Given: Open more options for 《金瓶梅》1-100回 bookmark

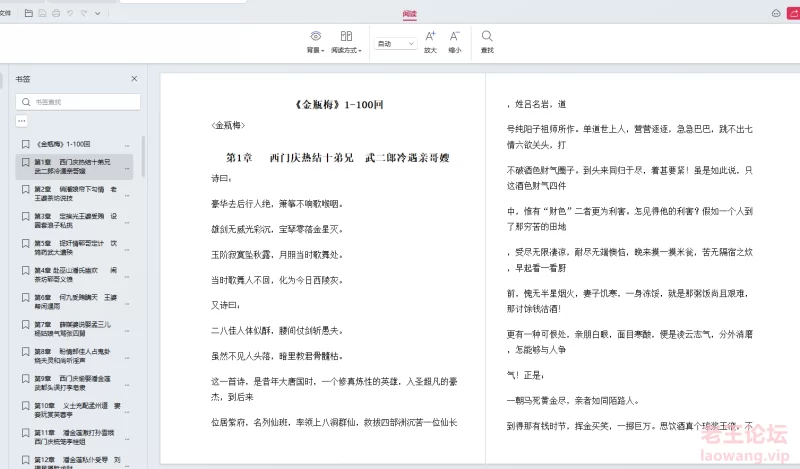Looking at the screenshot, I should (127, 146).
